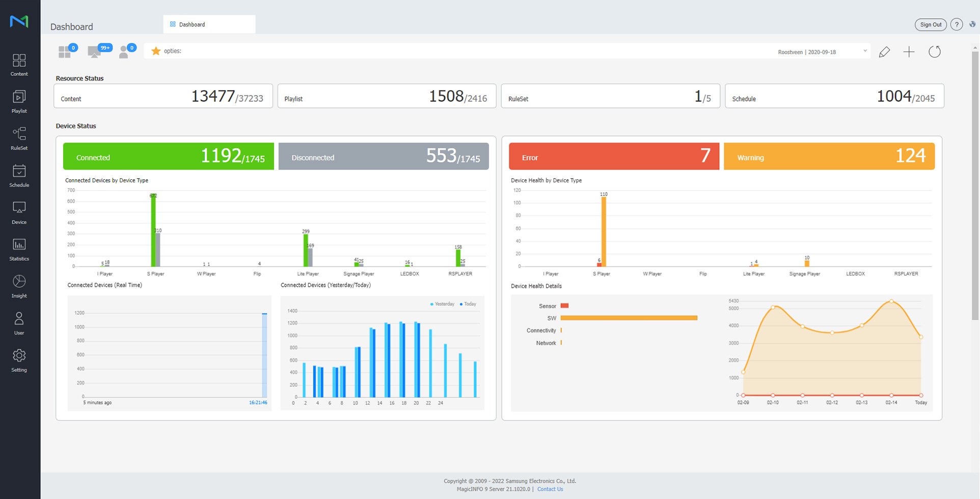
Task: Toggle Yesterday series in chart legend
Action: (442, 304)
